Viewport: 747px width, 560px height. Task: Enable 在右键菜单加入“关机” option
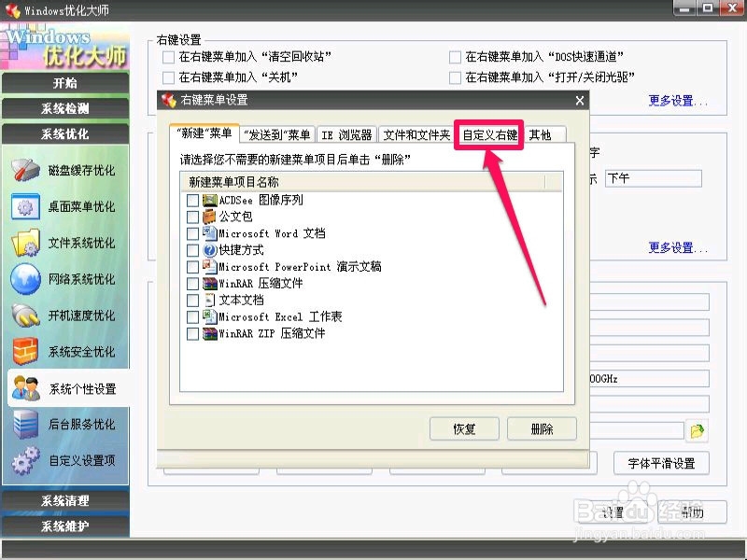point(168,77)
